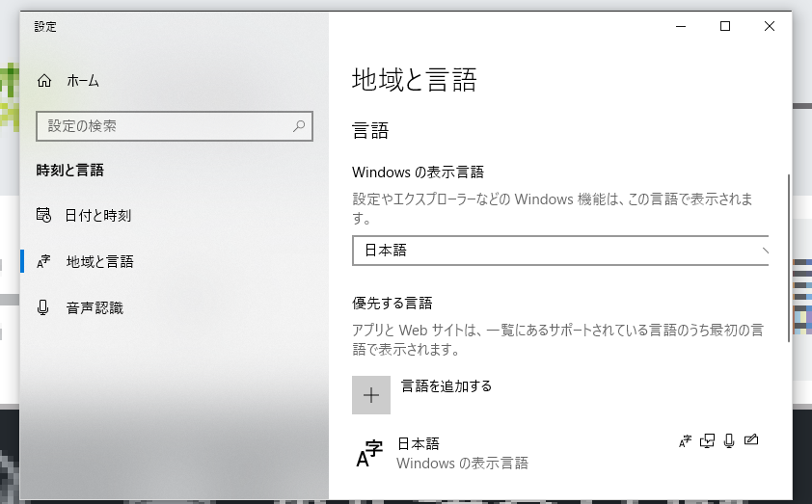Click the home icon in sidebar
This screenshot has width=812, height=504.
coord(44,81)
